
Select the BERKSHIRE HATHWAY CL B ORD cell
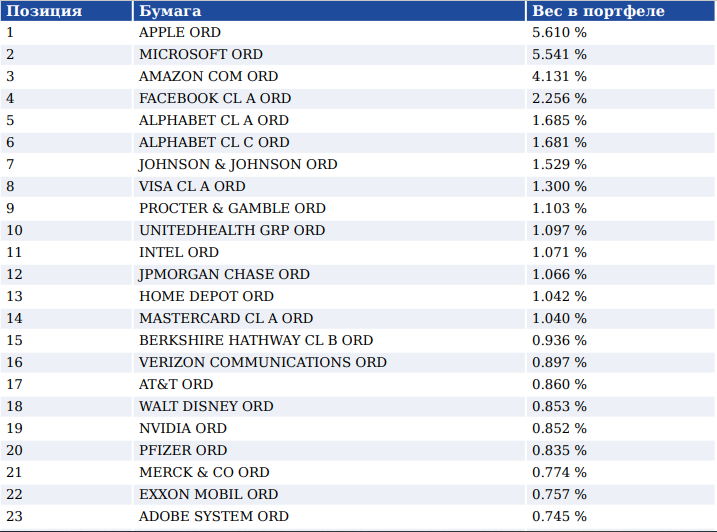tap(329, 340)
